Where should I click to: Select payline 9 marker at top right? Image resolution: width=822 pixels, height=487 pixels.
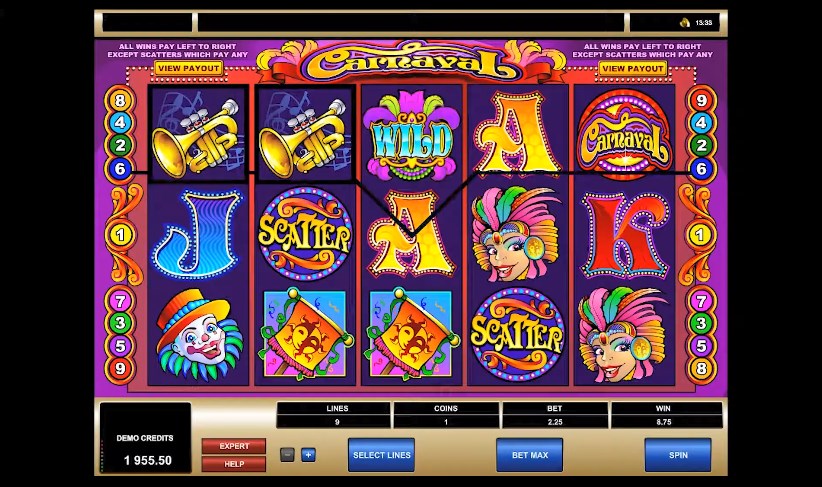[x=701, y=100]
